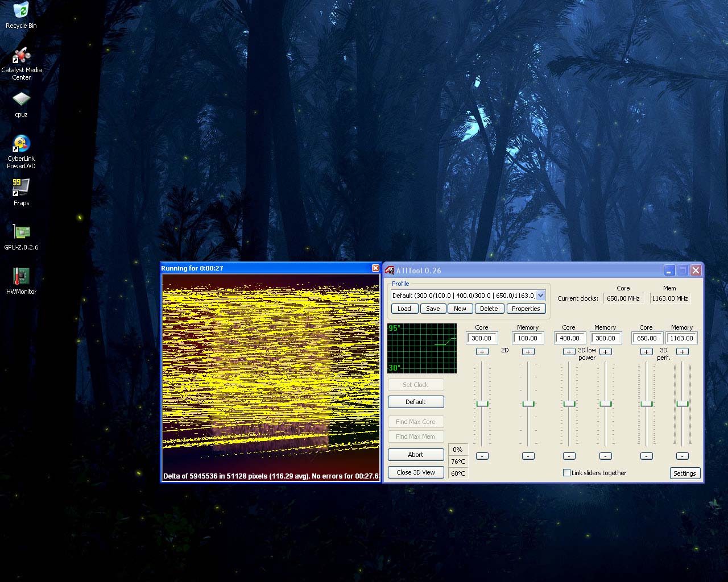728x582 pixels.
Task: Decrease 2D Core clock with minus button
Action: coord(482,456)
